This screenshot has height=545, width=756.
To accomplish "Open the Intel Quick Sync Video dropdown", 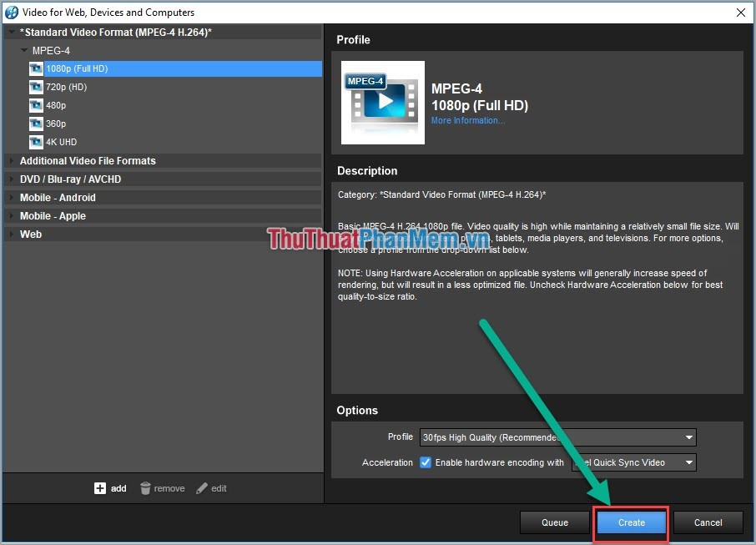I will click(x=690, y=462).
